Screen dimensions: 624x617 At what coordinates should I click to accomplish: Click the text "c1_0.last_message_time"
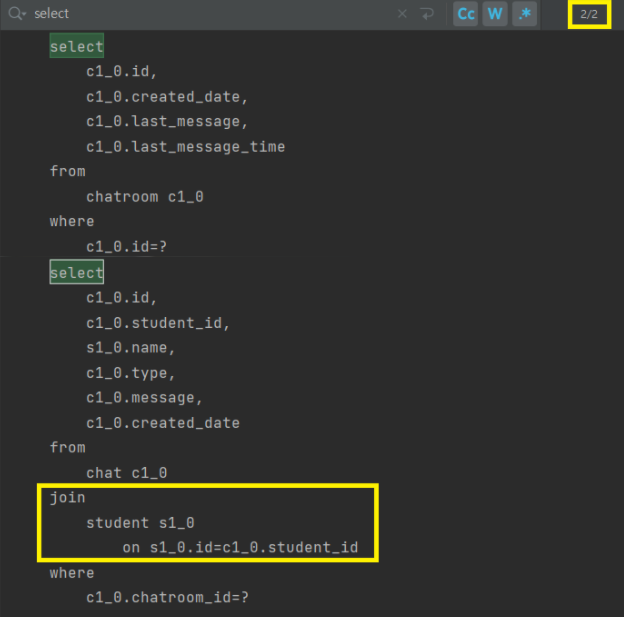tap(185, 147)
